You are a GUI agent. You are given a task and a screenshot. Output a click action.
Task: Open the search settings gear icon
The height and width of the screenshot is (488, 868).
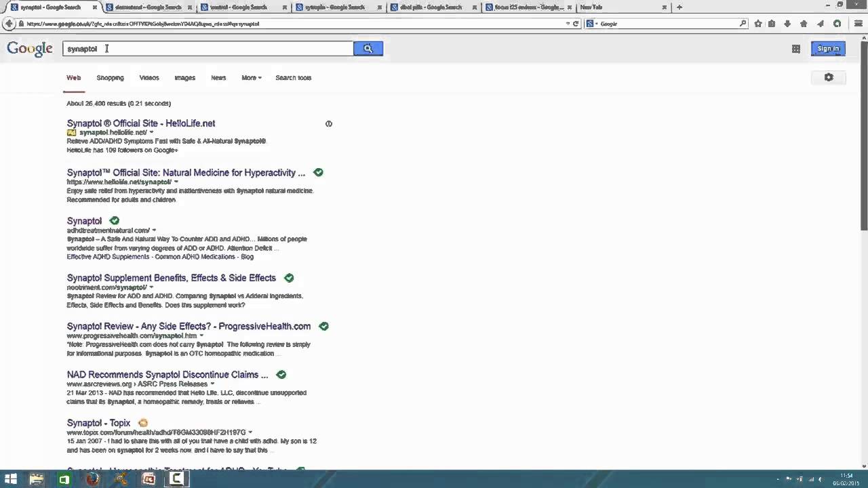coord(829,77)
